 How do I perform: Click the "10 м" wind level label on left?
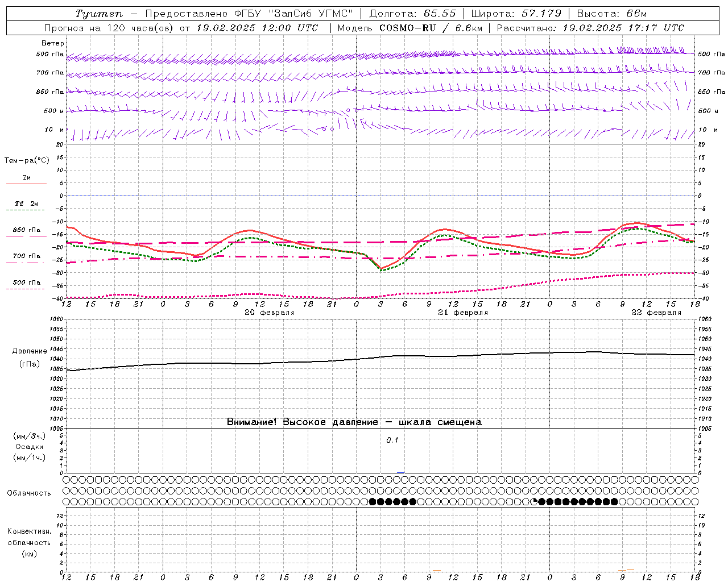[x=55, y=130]
